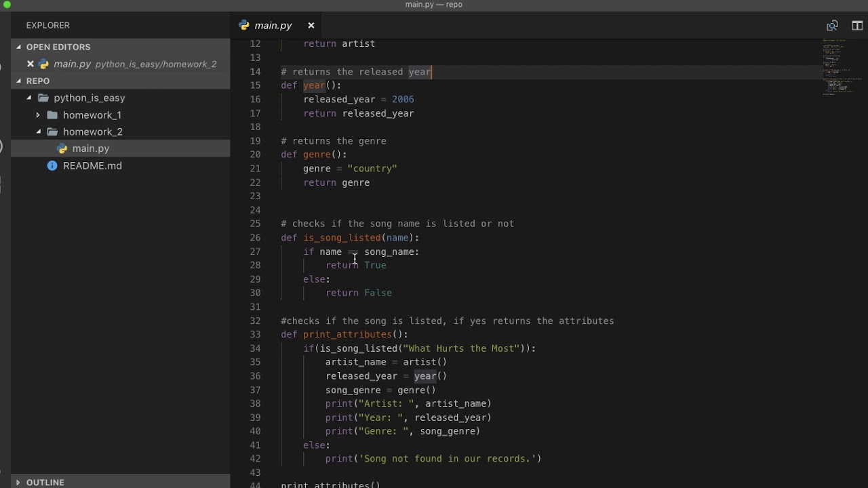Screen dimensions: 868x488
Task: Click line number 31 in the gutter
Action: click(255, 306)
